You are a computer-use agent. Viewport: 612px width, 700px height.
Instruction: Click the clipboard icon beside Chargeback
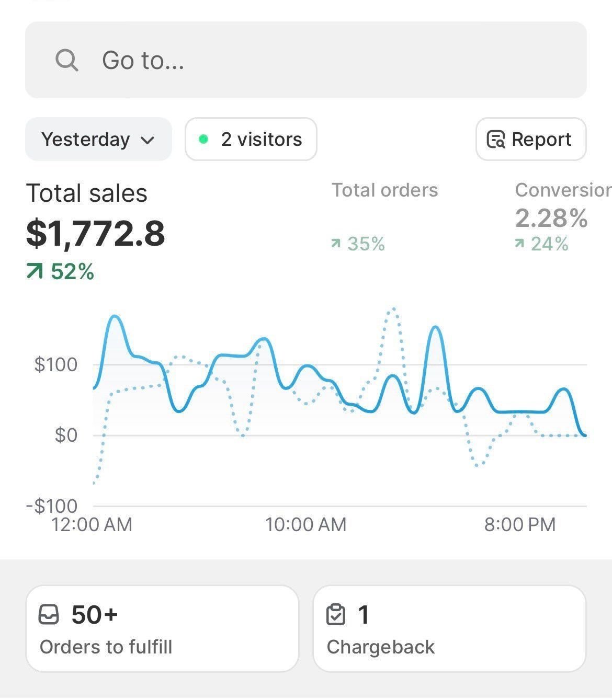tap(336, 615)
